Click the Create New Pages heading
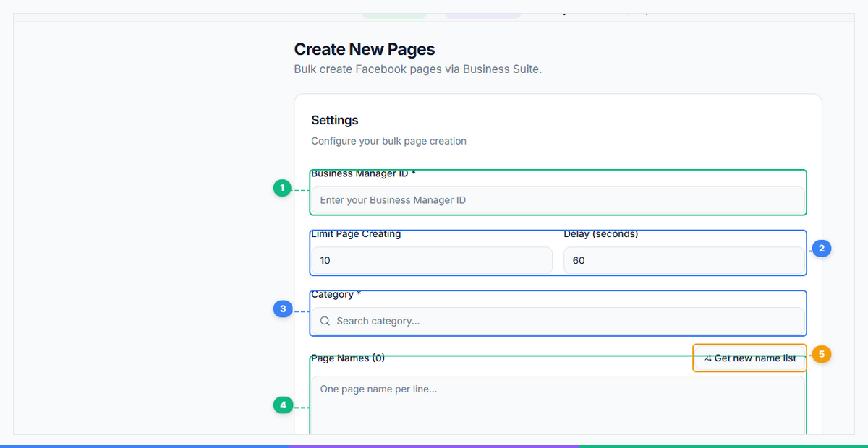This screenshot has height=448, width=868. [365, 49]
